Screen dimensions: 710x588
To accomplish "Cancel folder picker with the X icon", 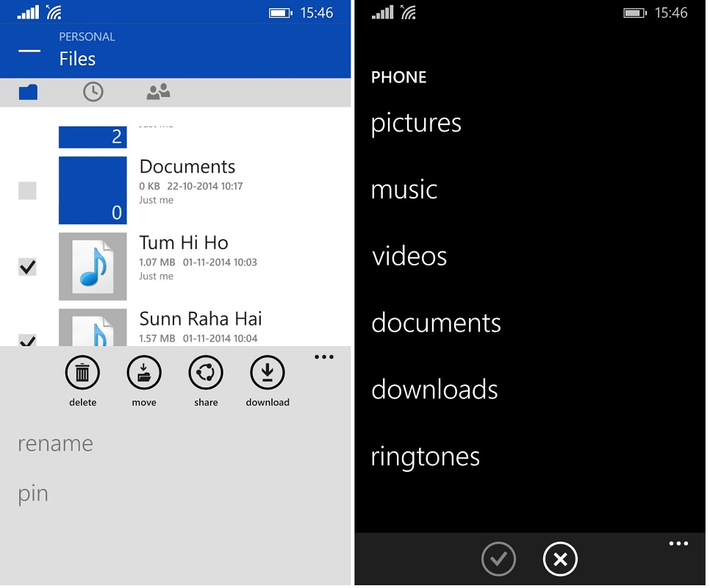I will pyautogui.click(x=560, y=559).
